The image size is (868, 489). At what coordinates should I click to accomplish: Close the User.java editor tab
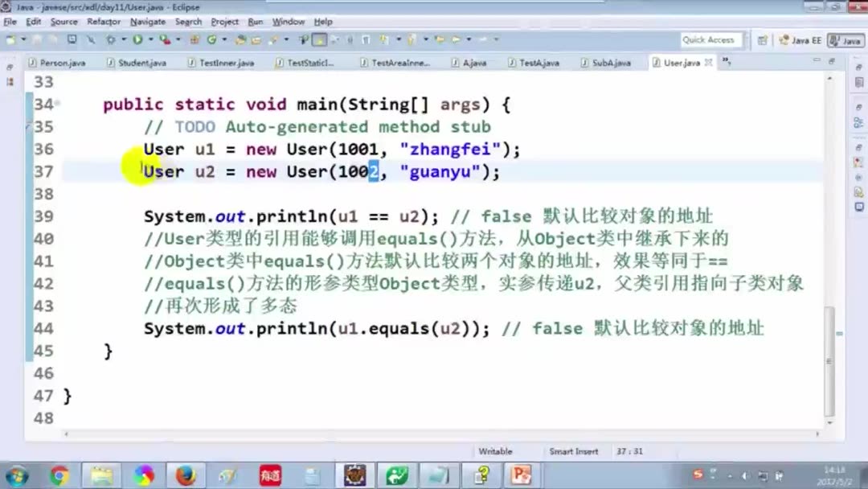(709, 62)
